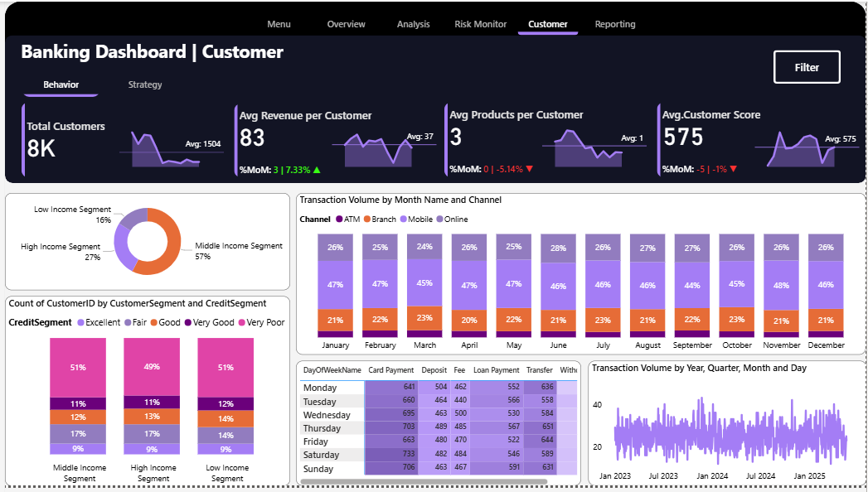The height and width of the screenshot is (492, 868).
Task: Switch to the Overview page tab
Action: coord(346,24)
